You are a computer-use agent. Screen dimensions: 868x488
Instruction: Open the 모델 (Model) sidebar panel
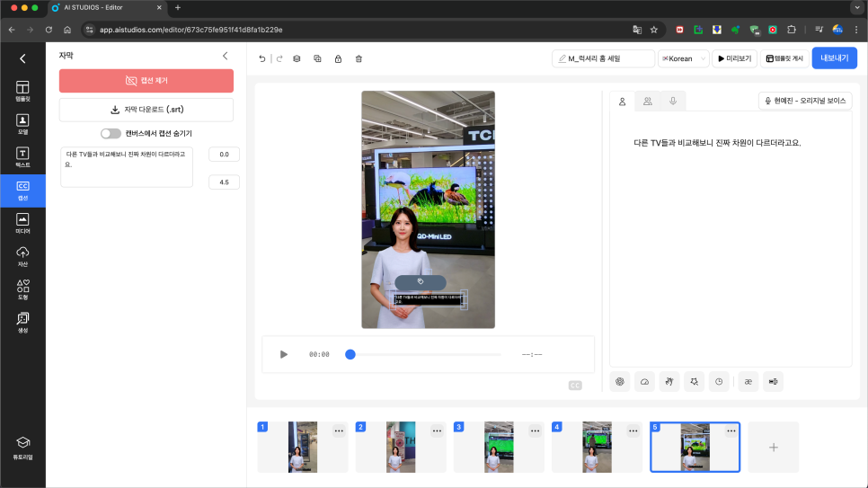coord(22,125)
